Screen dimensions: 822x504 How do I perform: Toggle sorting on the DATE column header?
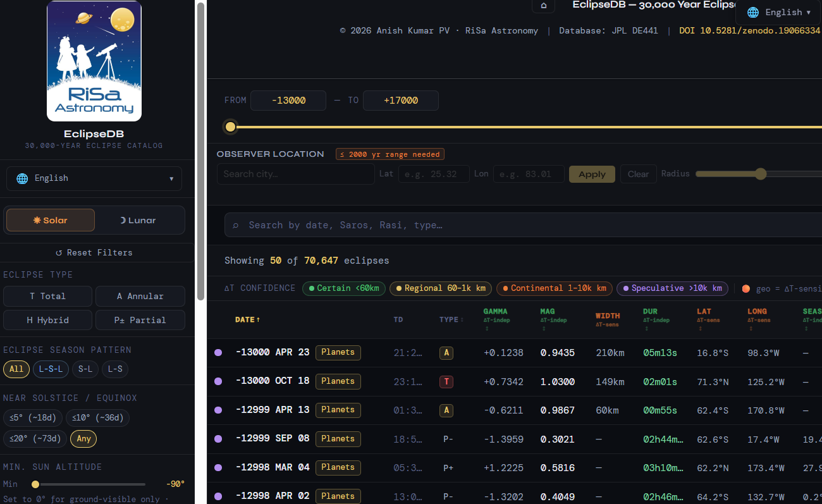tap(247, 319)
